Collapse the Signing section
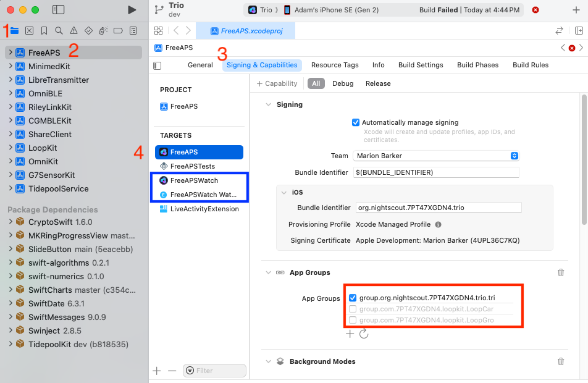Viewport: 588px width, 383px height. point(268,105)
